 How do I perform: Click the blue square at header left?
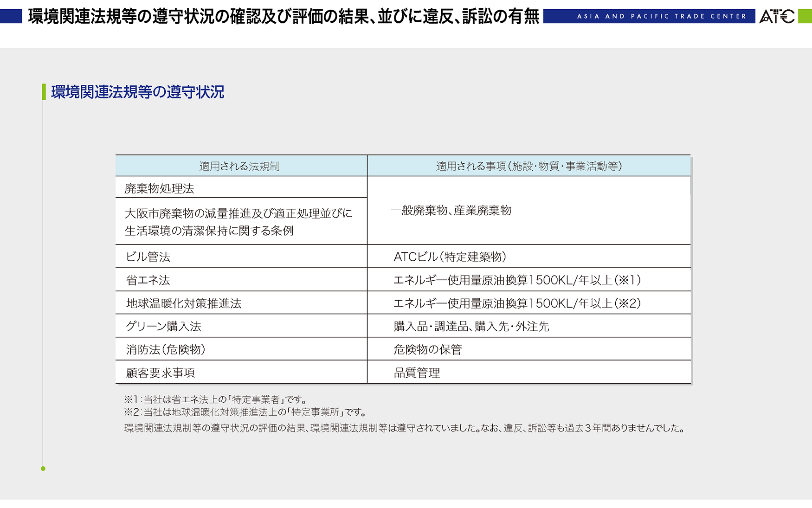(x=11, y=16)
